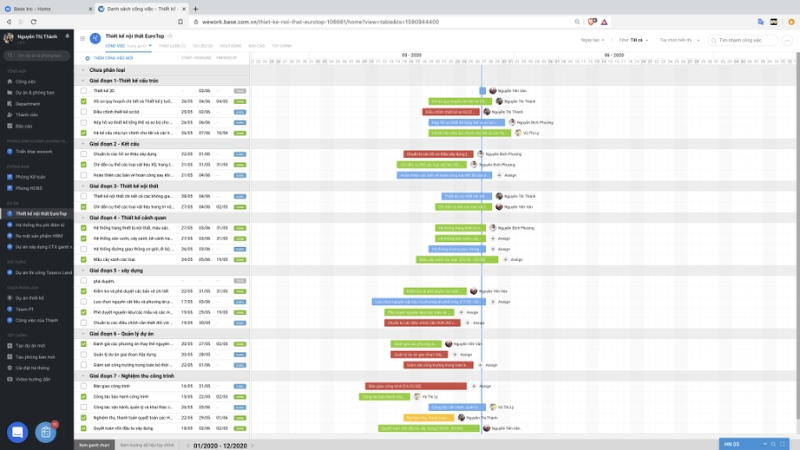This screenshot has height=450, width=800.
Task: Open the clipboard tasks icon with badge
Action: coord(45,432)
